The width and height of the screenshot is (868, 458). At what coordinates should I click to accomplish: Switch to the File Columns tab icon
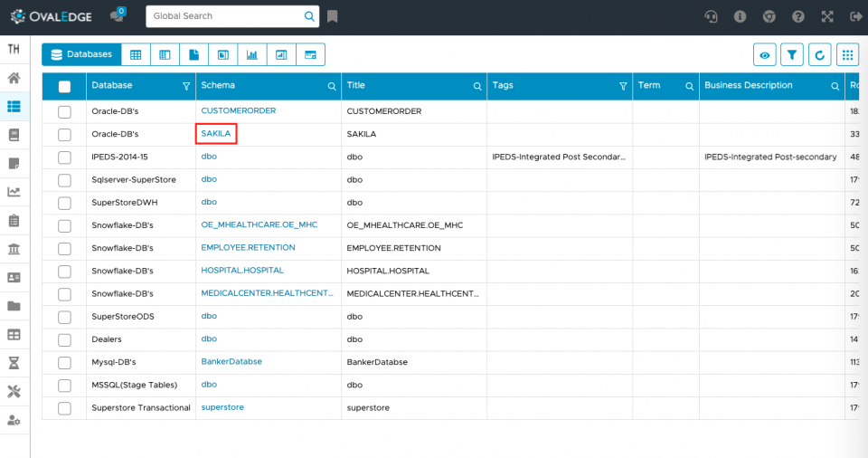[223, 54]
